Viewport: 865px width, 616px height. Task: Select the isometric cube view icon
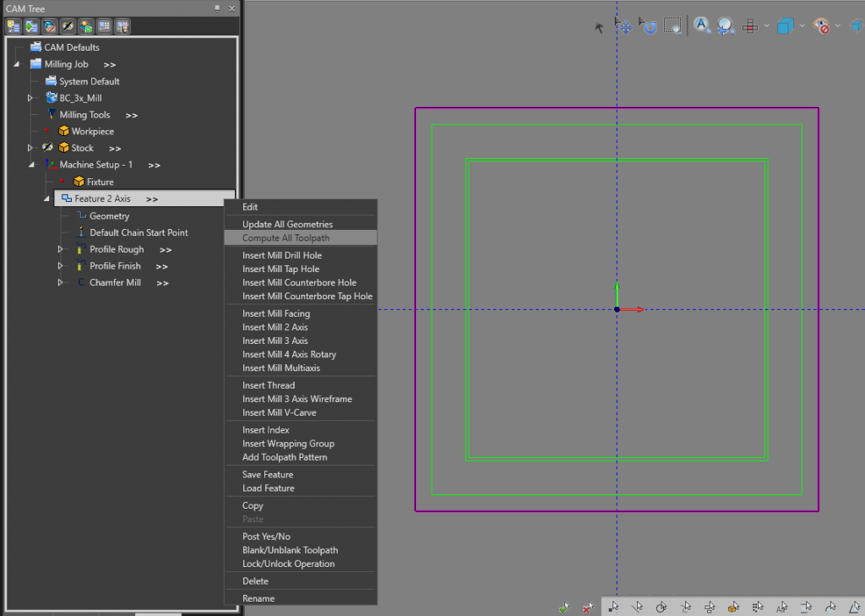tap(787, 26)
